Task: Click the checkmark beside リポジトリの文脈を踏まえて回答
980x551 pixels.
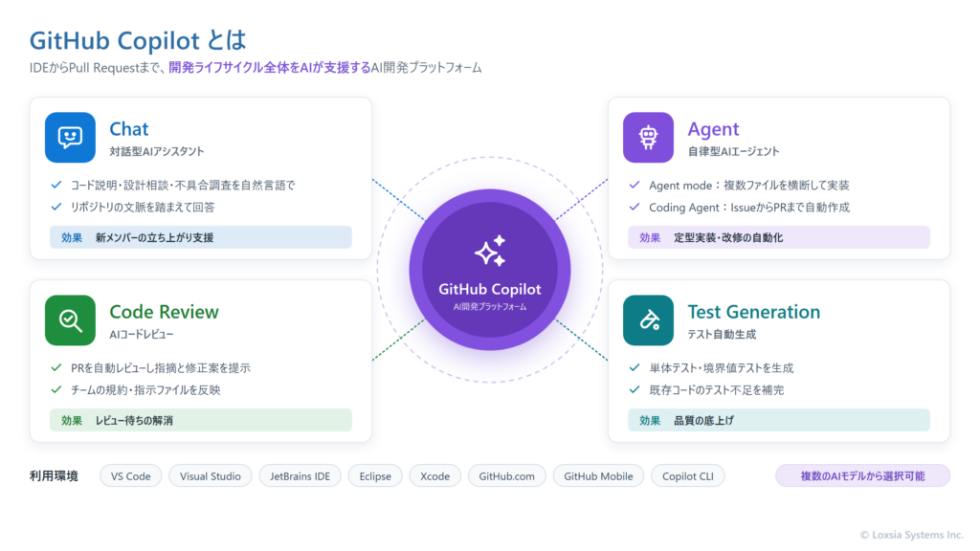Action: click(56, 207)
